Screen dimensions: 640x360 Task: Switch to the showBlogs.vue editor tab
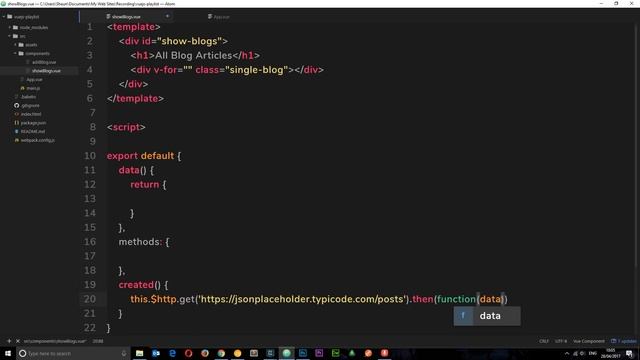pyautogui.click(x=126, y=17)
